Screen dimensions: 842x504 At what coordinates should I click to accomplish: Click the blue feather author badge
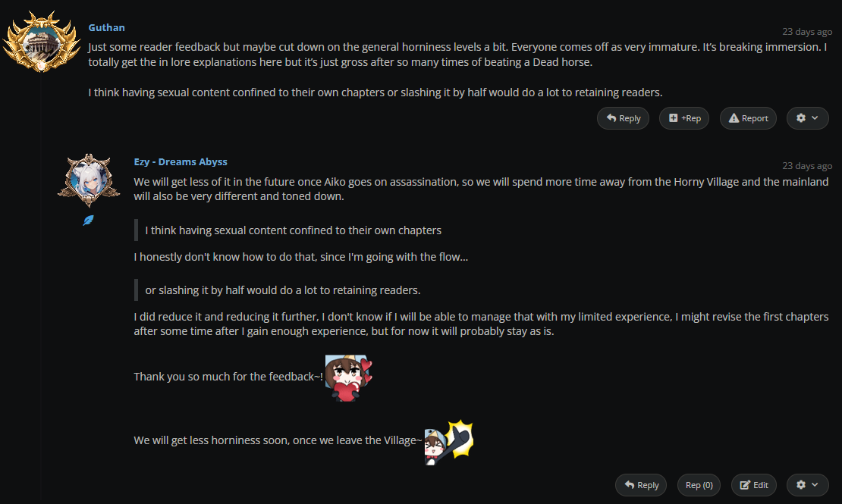88,221
